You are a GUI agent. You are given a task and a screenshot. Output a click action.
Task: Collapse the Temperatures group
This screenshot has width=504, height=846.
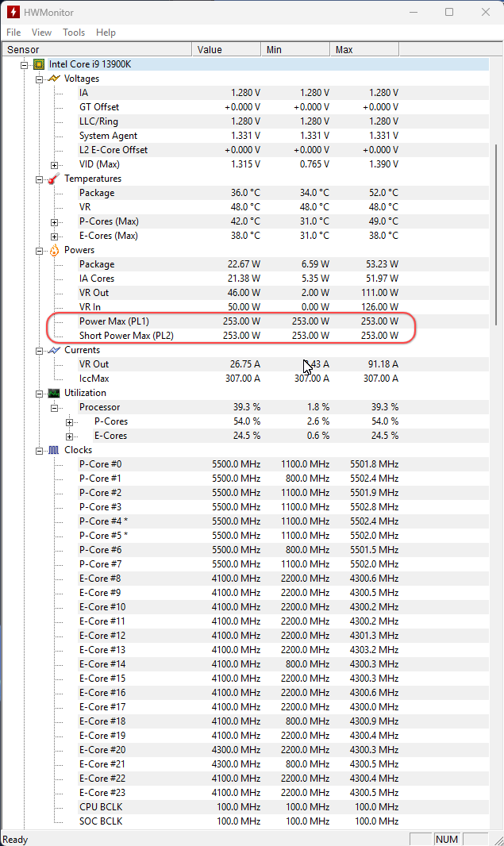click(x=40, y=179)
